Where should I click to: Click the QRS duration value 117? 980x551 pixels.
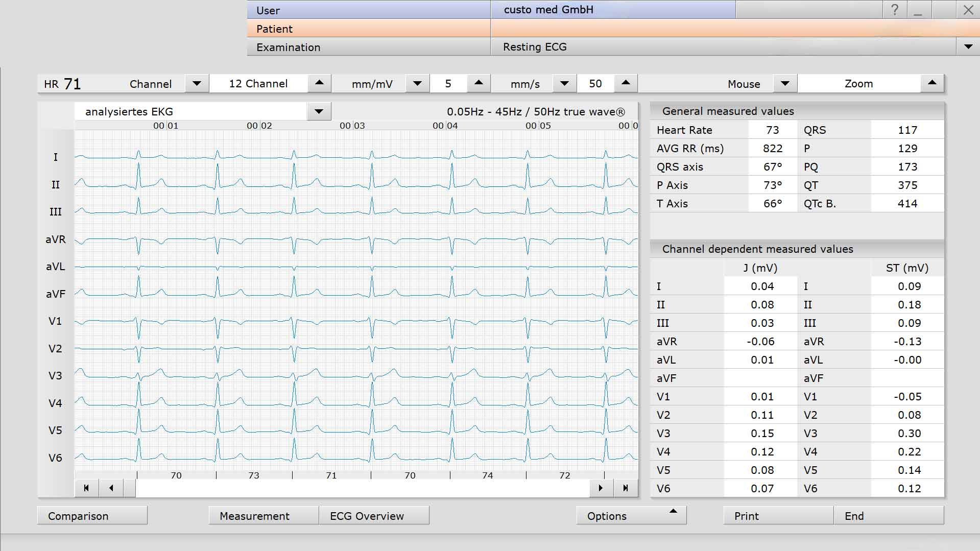[907, 130]
